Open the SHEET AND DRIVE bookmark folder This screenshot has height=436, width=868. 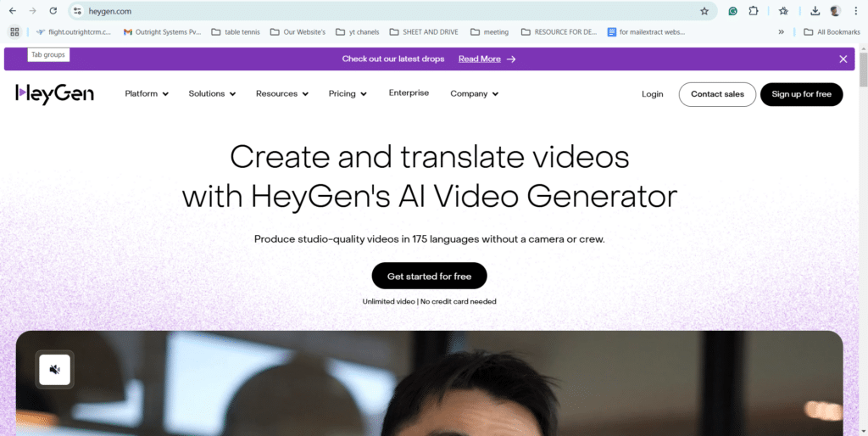click(x=424, y=32)
